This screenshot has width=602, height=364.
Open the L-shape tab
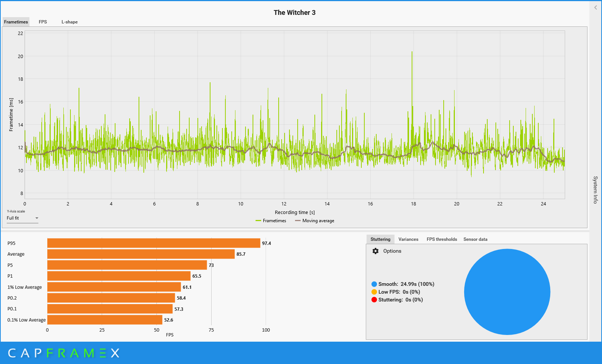coord(70,22)
